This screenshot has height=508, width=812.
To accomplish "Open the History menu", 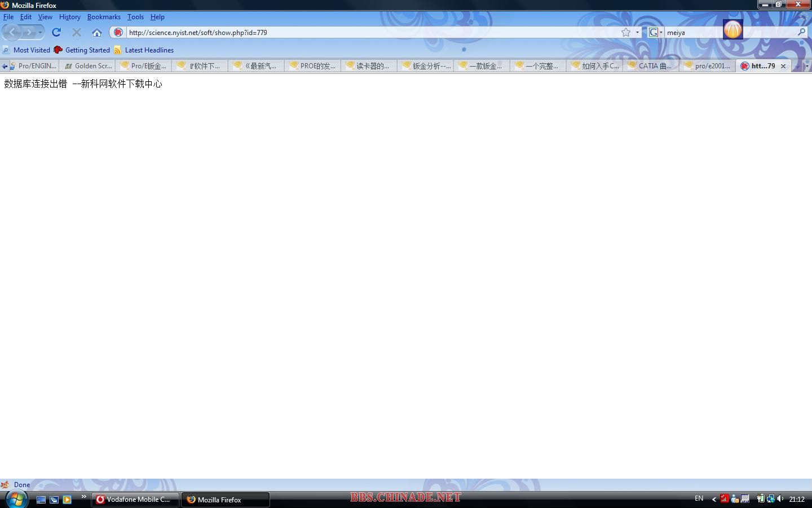I will point(70,17).
